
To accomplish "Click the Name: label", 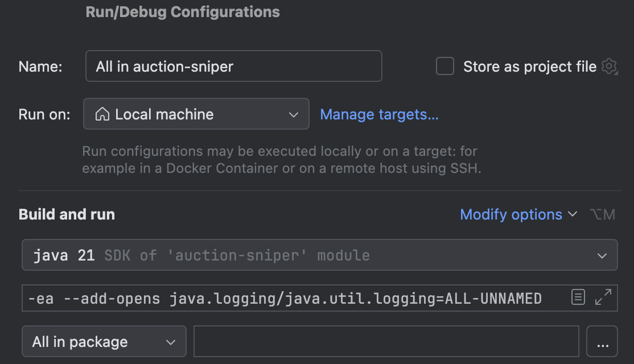I will 40,67.
